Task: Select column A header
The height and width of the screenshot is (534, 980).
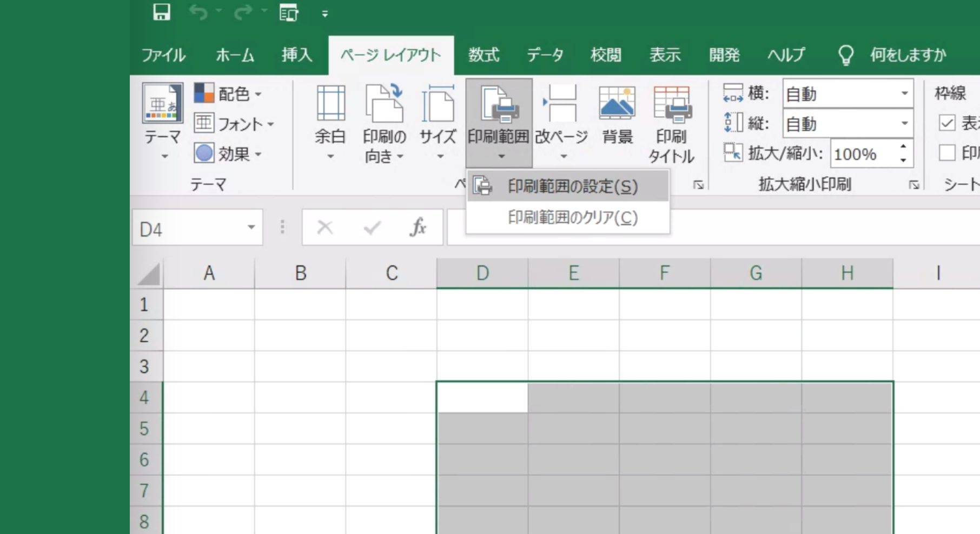Action: pyautogui.click(x=209, y=273)
